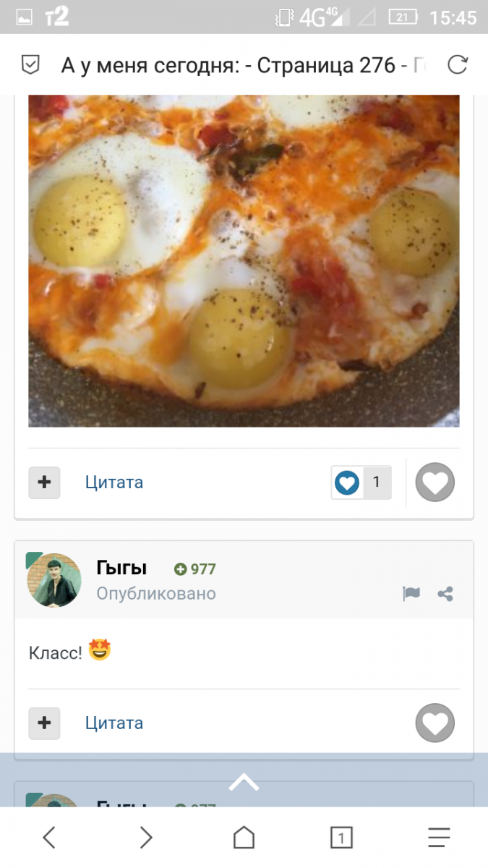Open the browser tab switcher

point(341,838)
